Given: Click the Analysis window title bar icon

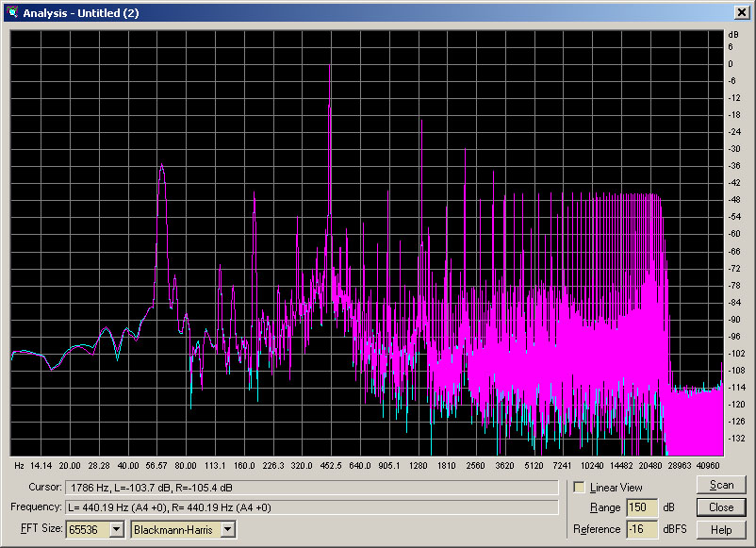Looking at the screenshot, I should point(11,12).
